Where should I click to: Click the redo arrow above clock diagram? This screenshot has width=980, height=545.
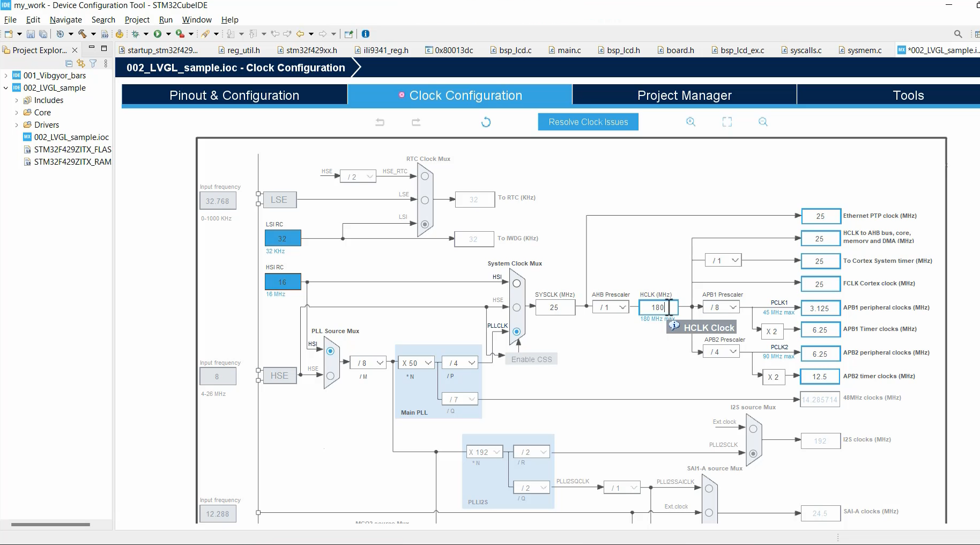tap(416, 122)
